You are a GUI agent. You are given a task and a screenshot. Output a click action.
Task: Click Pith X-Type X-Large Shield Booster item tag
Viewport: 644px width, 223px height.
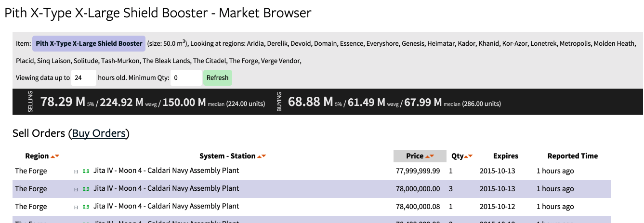coord(89,43)
